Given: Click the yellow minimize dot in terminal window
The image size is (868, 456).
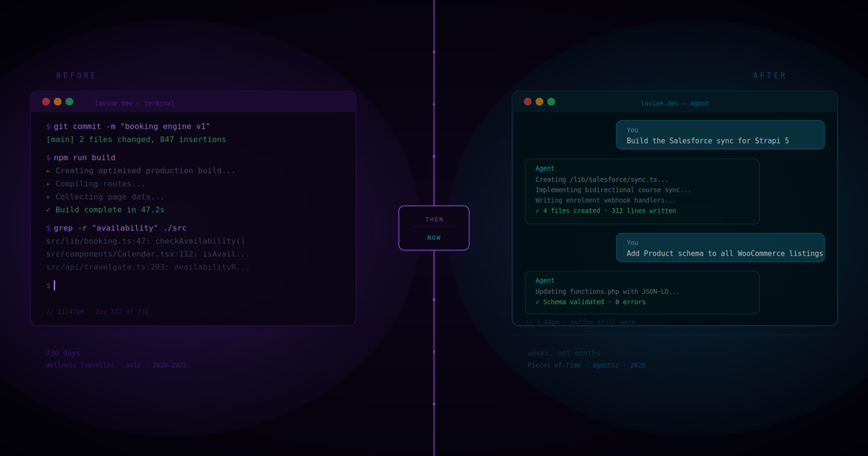Looking at the screenshot, I should coord(58,101).
